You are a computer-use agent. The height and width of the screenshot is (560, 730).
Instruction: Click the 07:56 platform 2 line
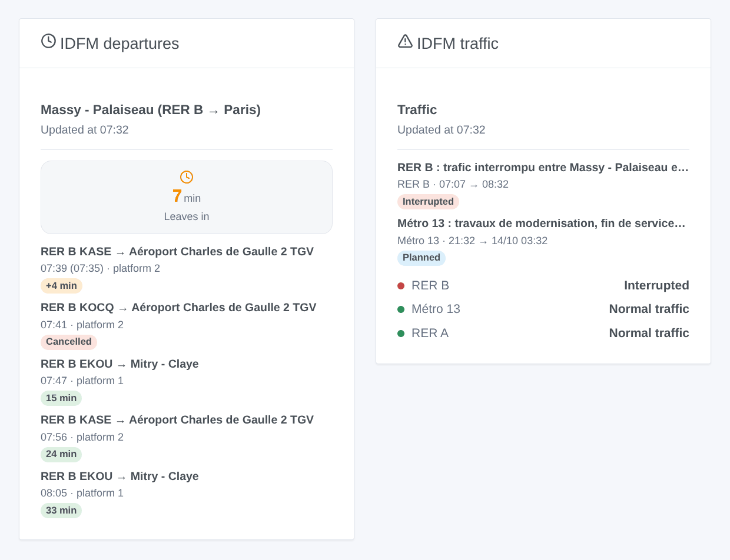pyautogui.click(x=82, y=437)
